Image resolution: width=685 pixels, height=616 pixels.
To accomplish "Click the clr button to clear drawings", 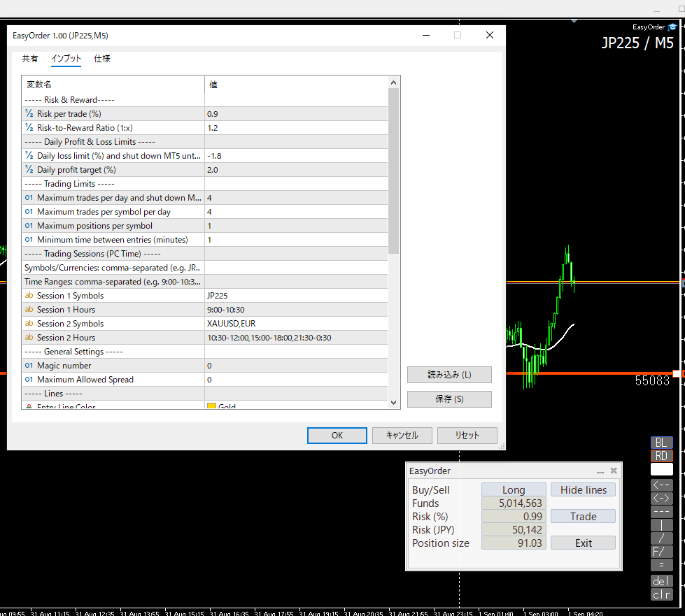I will click(x=661, y=594).
